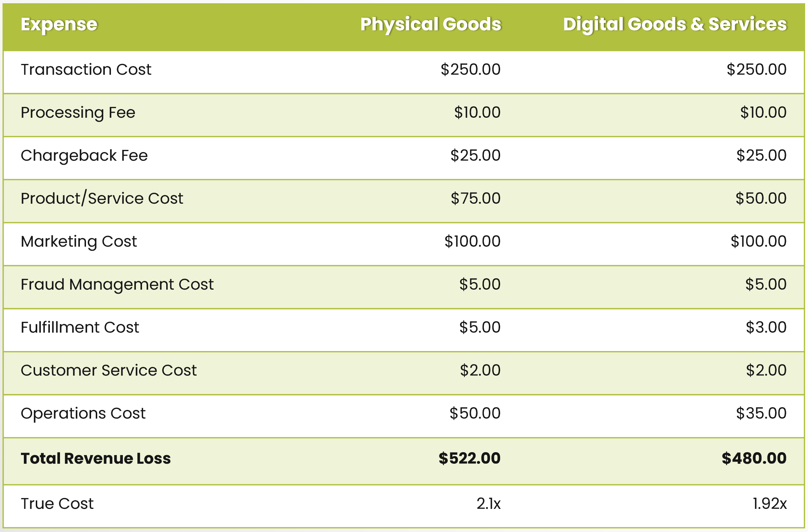Image resolution: width=808 pixels, height=532 pixels.
Task: Click the Customer Service Cost label
Action: [109, 370]
